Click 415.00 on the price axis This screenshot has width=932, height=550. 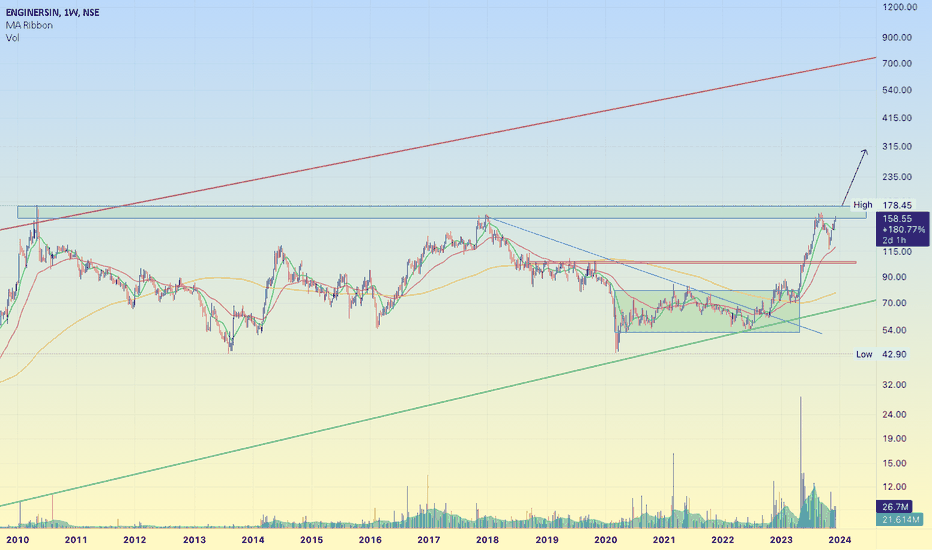click(897, 118)
